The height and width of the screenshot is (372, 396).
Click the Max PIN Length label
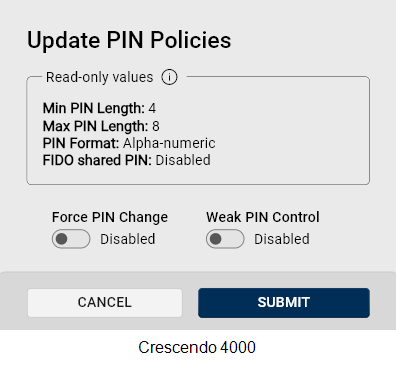(x=95, y=126)
